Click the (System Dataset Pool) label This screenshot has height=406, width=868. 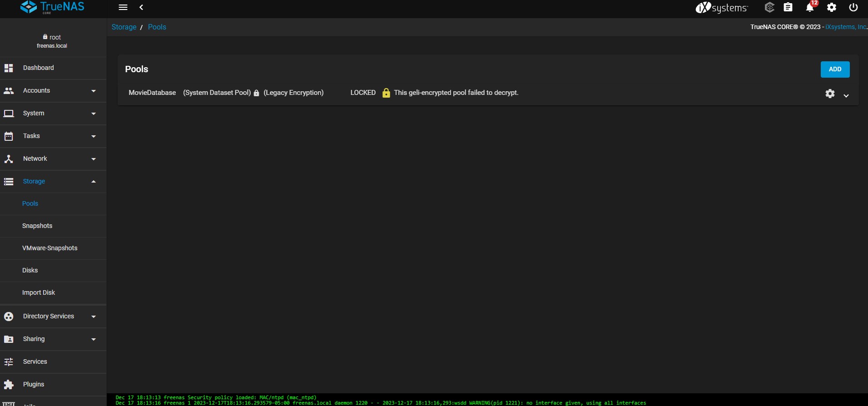coord(217,93)
